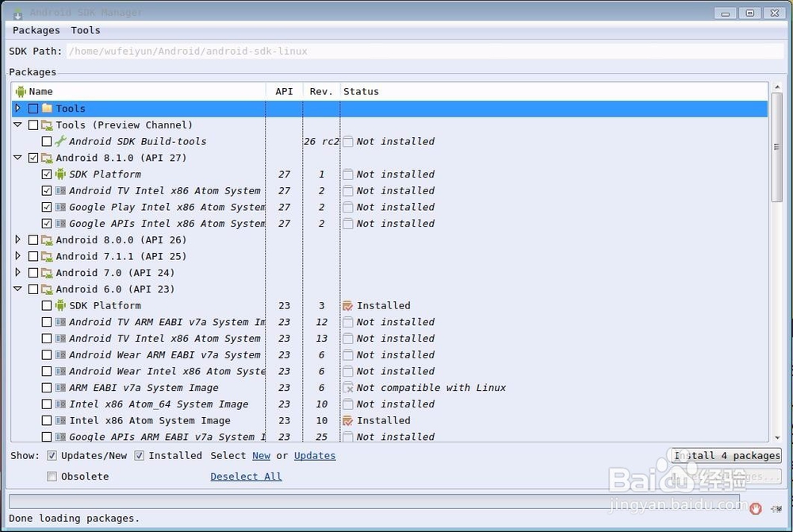This screenshot has height=532, width=793.
Task: Expand the Tools tree node
Action: pos(17,108)
